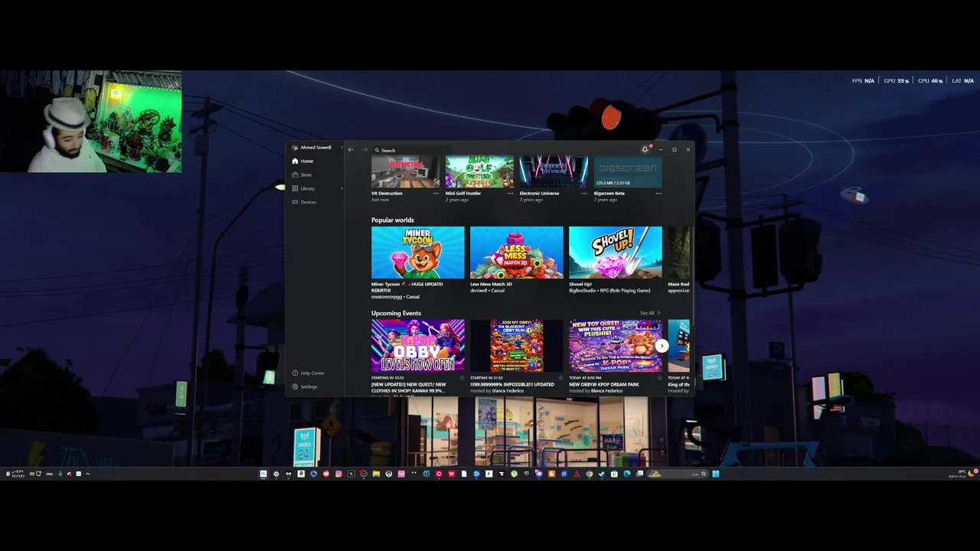Star the K-POP Obby new quest event

462,378
